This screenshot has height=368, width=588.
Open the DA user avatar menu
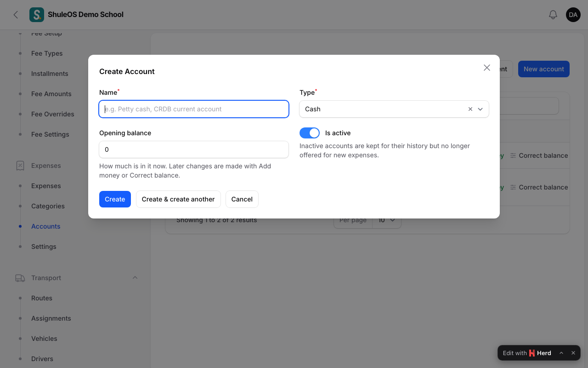click(573, 15)
